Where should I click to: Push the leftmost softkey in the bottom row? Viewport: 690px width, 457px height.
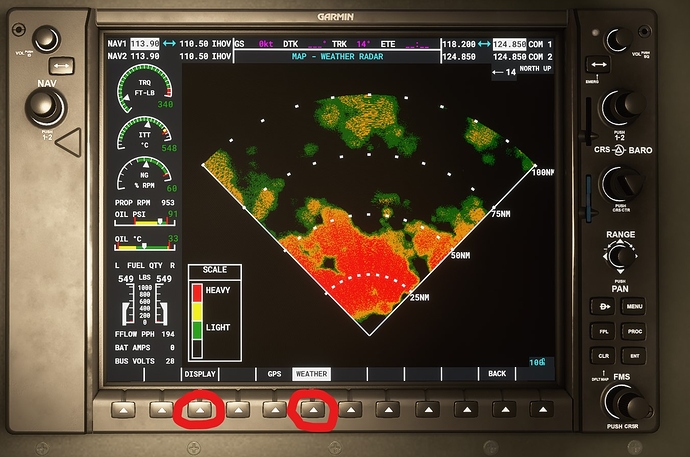tap(124, 410)
